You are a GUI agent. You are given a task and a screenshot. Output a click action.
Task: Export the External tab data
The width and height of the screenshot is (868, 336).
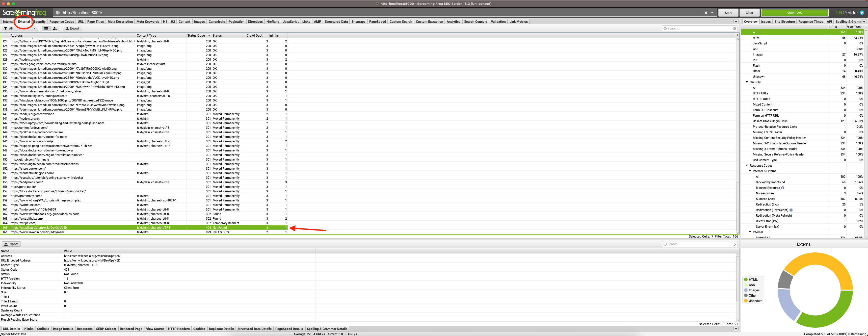[72, 29]
